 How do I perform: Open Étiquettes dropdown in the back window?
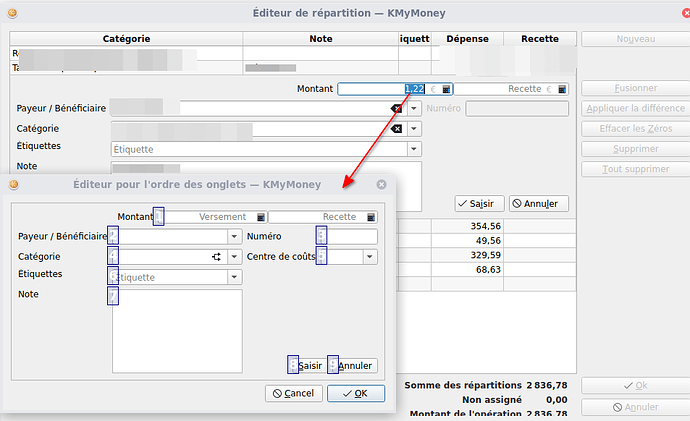(x=414, y=149)
